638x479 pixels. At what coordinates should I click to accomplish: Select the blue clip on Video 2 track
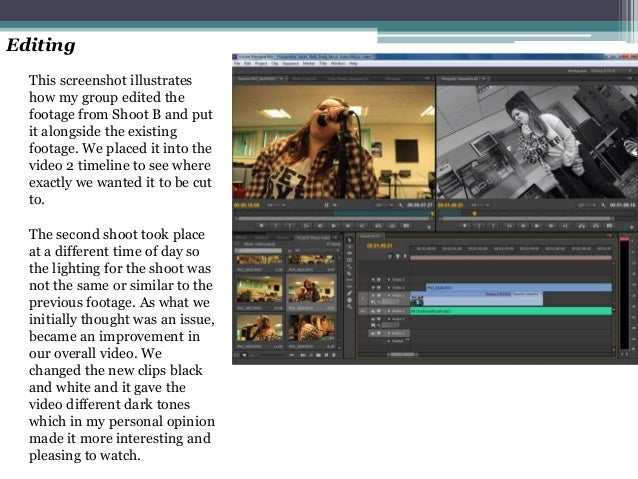point(519,287)
